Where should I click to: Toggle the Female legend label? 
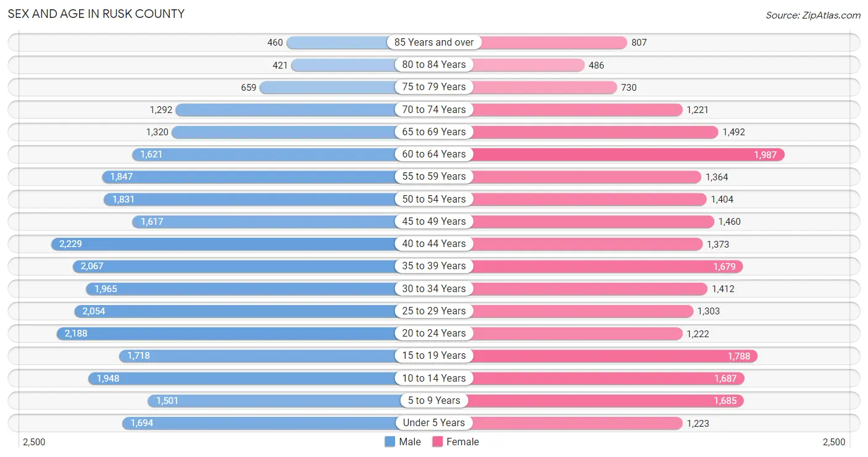[463, 442]
